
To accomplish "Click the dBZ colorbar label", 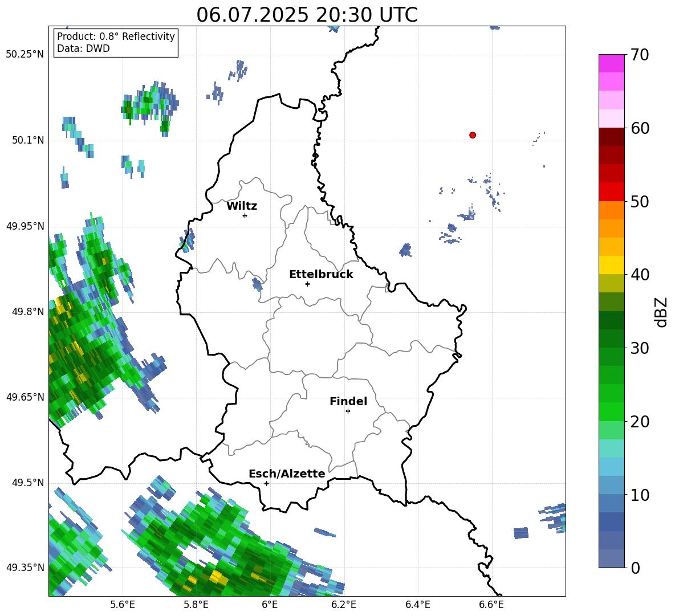I will point(661,312).
